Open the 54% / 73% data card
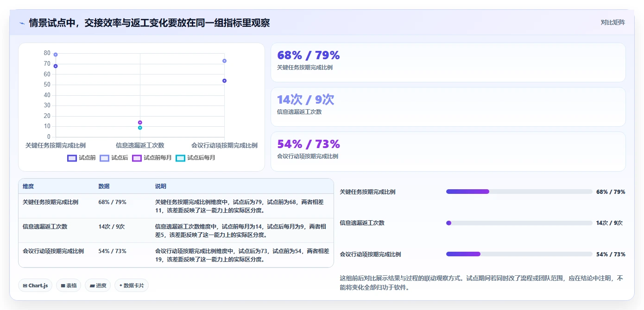Image resolution: width=644 pixels, height=310 pixels. [448, 151]
